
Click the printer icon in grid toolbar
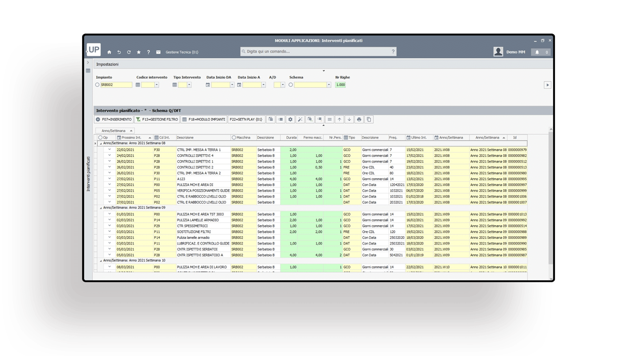(x=359, y=120)
